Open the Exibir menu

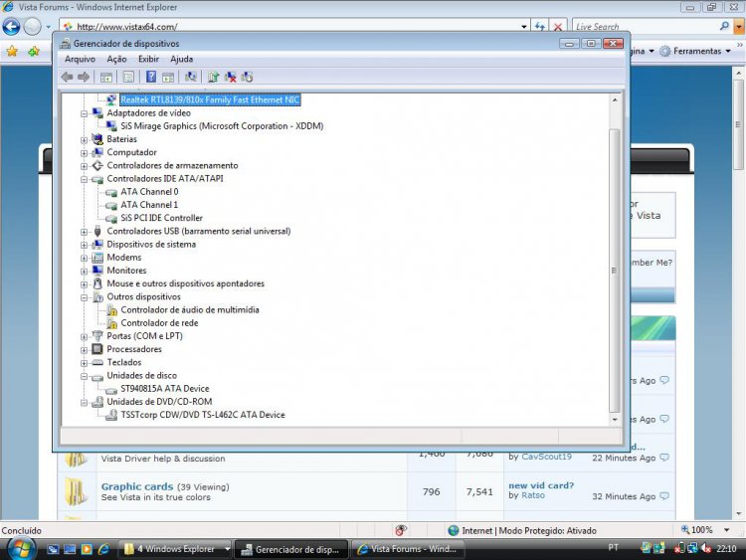148,59
